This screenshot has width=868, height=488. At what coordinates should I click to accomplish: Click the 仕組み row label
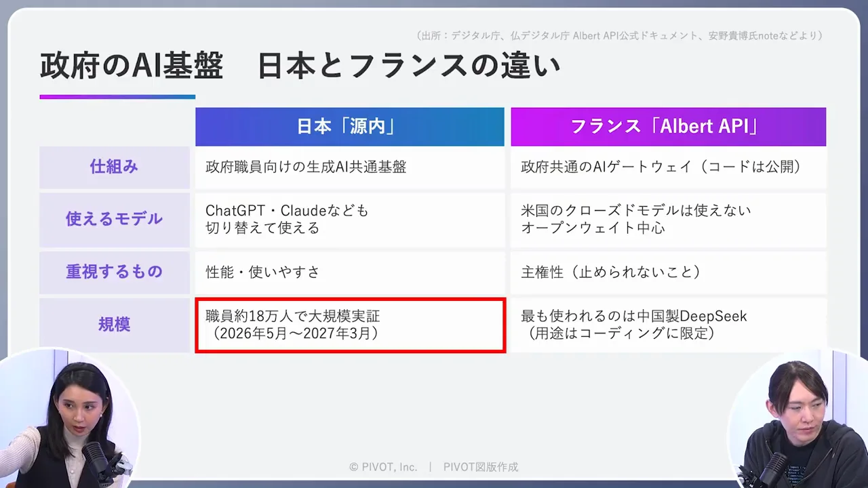click(114, 167)
